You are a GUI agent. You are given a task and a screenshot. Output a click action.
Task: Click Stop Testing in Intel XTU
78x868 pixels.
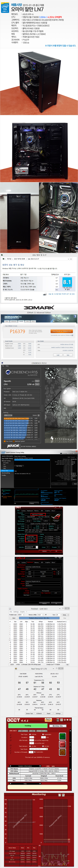pyautogui.click(x=19, y=466)
